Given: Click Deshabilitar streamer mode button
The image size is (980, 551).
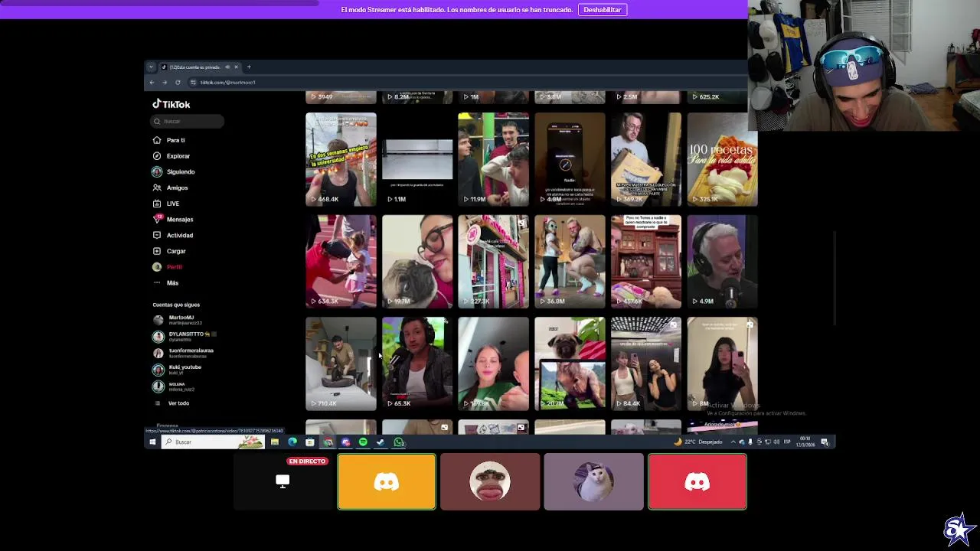Looking at the screenshot, I should click(603, 9).
